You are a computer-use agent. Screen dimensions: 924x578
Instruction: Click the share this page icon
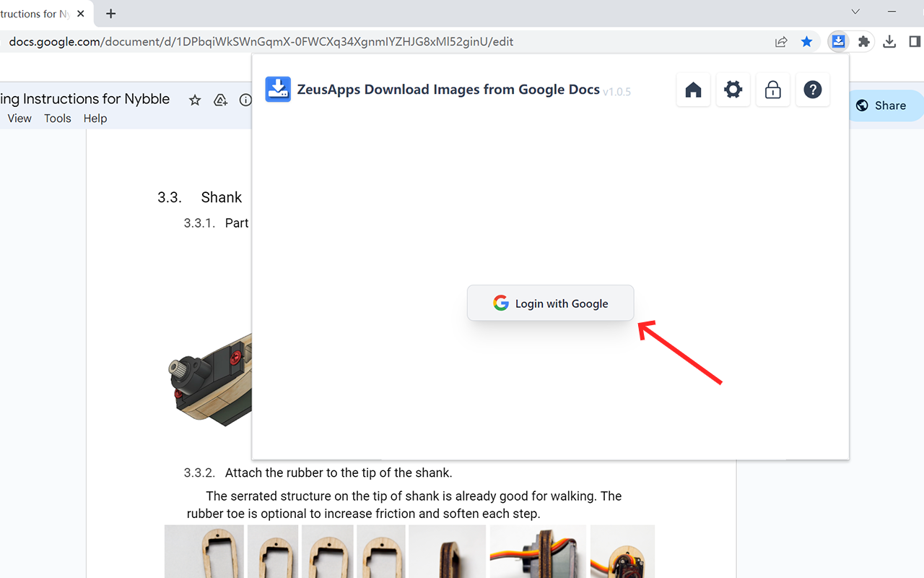[781, 42]
